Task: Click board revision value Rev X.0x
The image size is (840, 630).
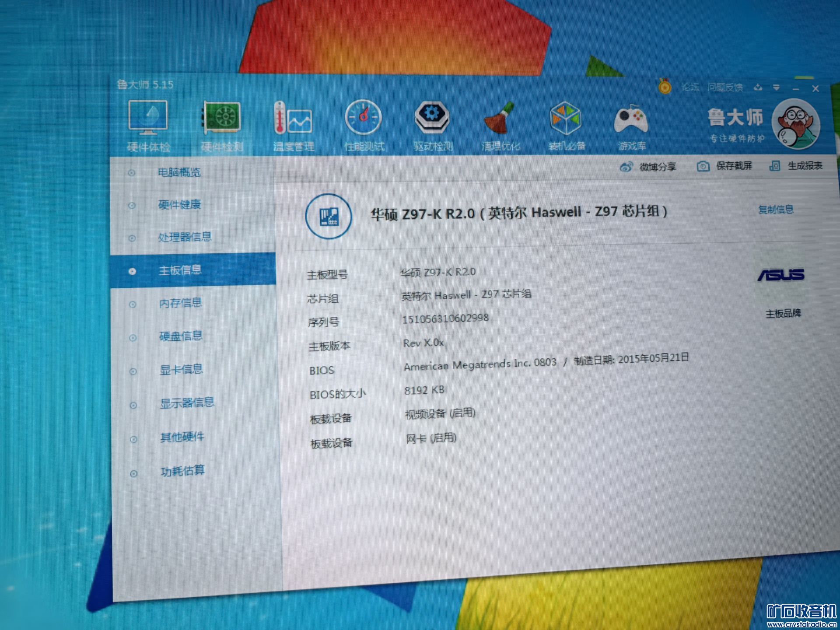Action: tap(423, 343)
